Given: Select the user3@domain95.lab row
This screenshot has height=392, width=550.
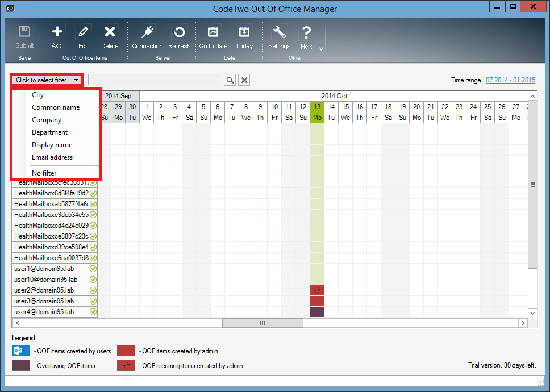Looking at the screenshot, I should pyautogui.click(x=55, y=301).
